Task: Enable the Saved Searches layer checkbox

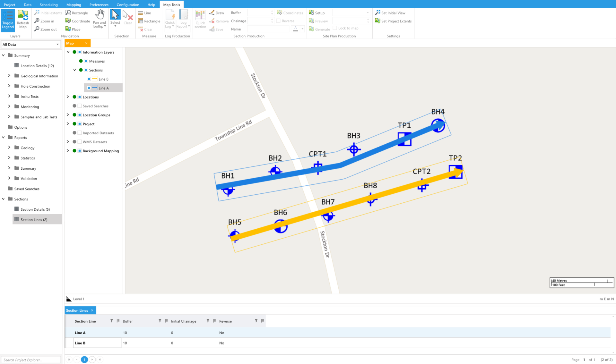Action: (80, 106)
